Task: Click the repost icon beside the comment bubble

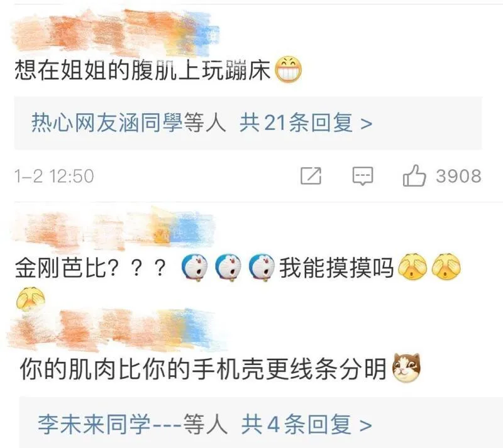Action: pos(311,176)
